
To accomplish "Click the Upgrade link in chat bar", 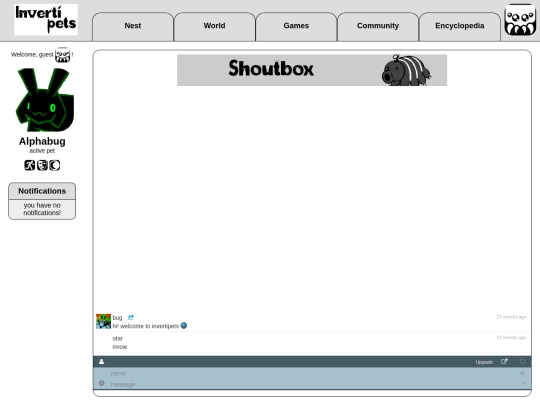I will 484,362.
